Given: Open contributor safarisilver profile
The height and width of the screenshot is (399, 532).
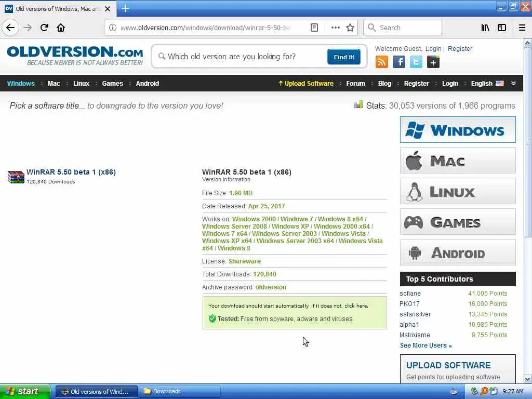Looking at the screenshot, I should coord(415,314).
